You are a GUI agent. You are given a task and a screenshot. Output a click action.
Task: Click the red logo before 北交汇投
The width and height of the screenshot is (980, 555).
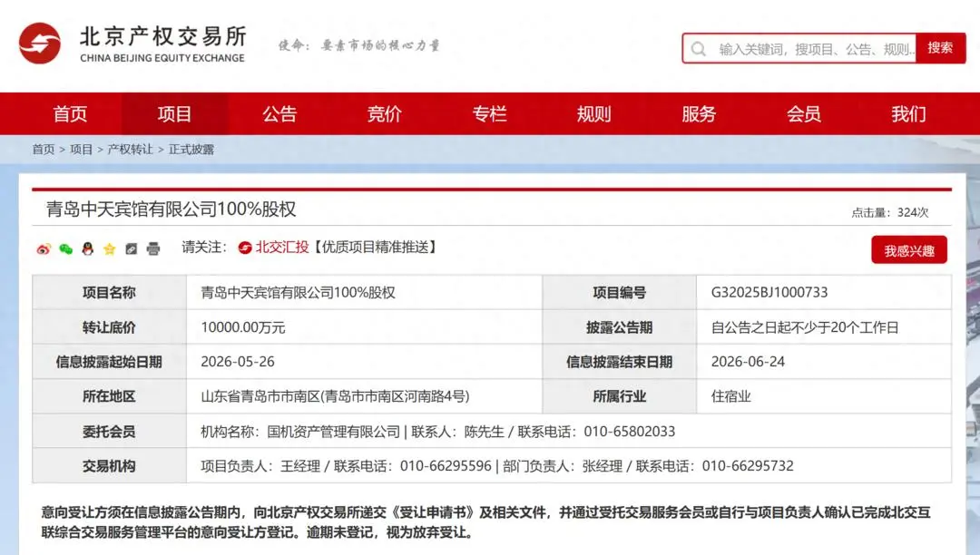coord(245,248)
